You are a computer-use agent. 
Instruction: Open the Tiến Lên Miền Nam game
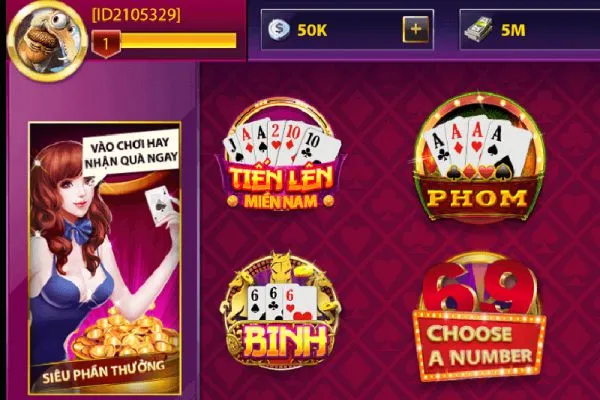coord(281,156)
